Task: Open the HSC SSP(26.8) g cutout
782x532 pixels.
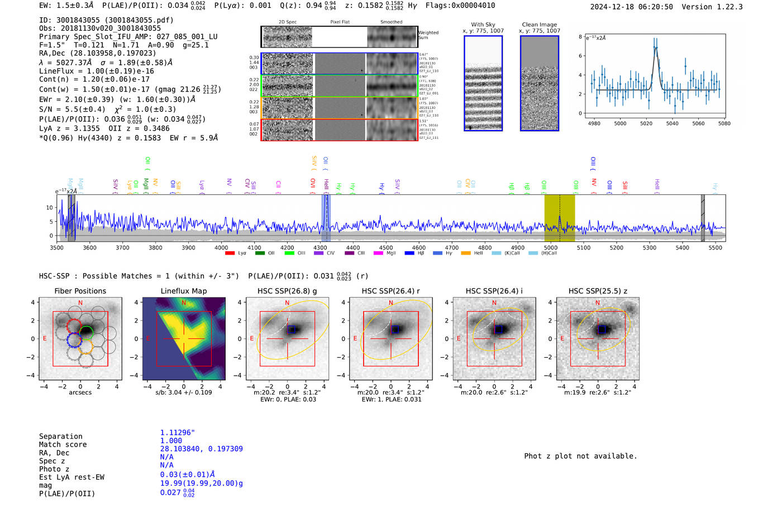Action: pyautogui.click(x=287, y=339)
